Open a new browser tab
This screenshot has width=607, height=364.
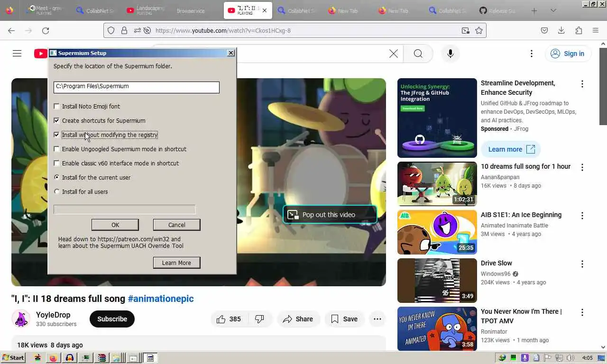[534, 10]
